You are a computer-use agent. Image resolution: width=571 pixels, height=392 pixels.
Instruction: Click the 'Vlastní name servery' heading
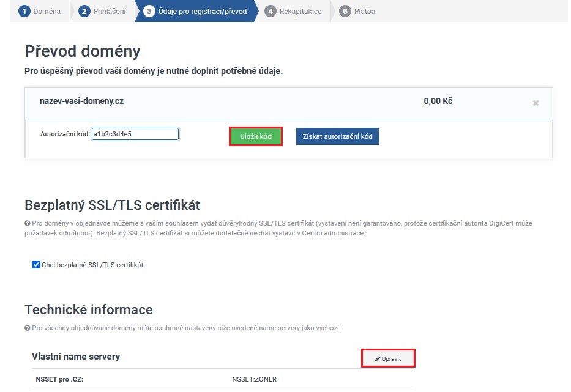76,357
